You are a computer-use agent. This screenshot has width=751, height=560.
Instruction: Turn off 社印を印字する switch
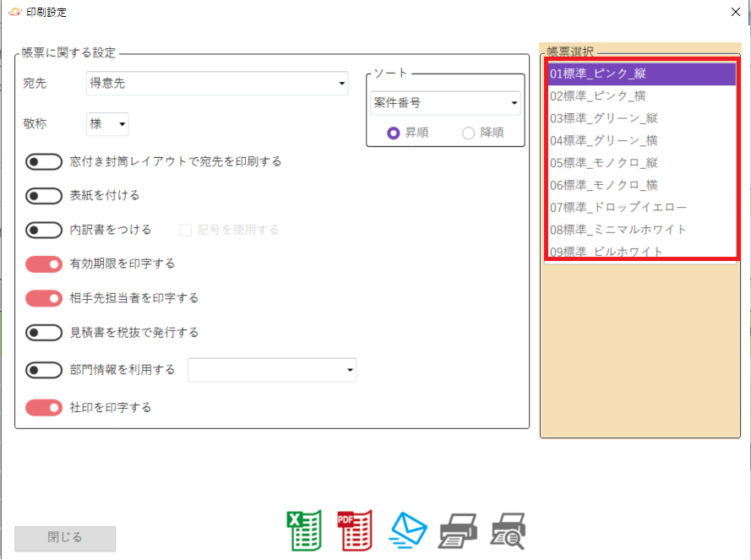tap(44, 408)
